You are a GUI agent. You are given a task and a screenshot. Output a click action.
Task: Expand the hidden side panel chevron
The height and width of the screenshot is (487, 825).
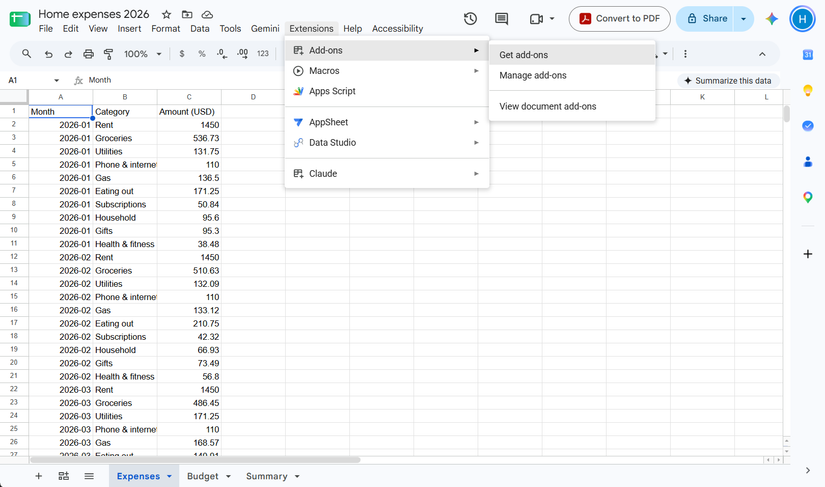pyautogui.click(x=808, y=471)
